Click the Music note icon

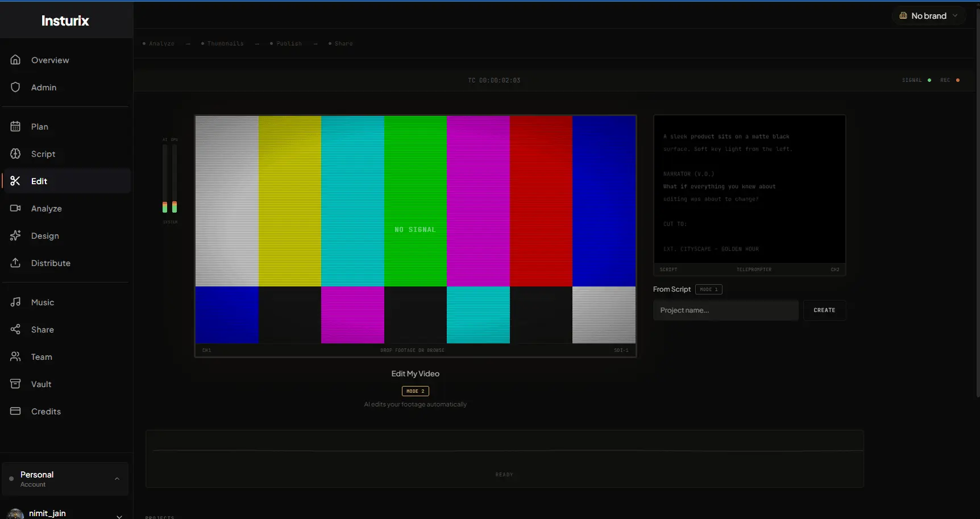click(15, 302)
